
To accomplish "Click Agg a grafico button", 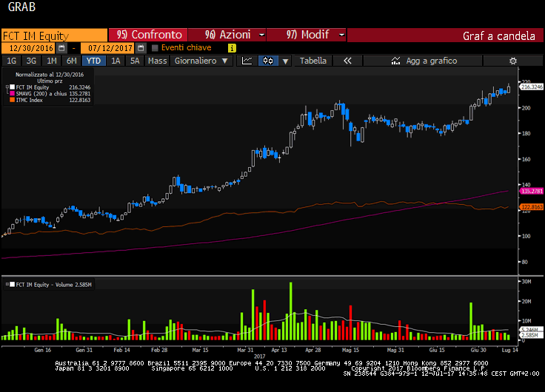I will point(431,61).
